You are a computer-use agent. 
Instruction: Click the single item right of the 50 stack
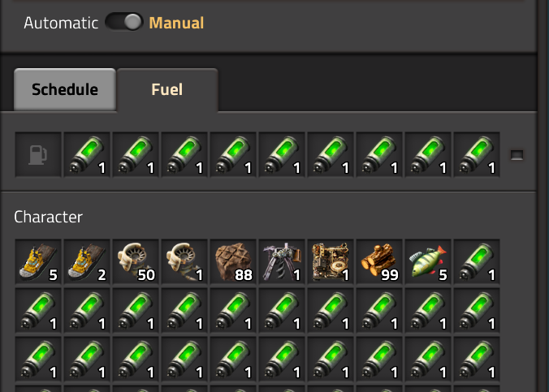(184, 261)
